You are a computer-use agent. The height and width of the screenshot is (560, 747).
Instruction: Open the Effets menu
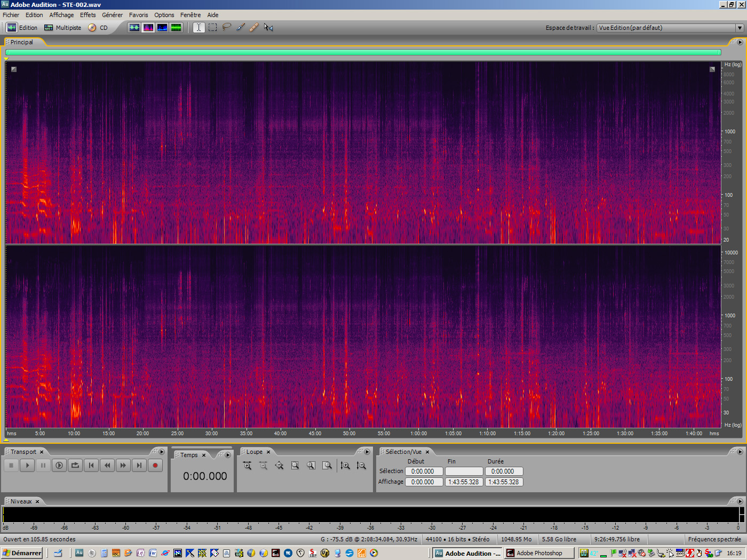tap(88, 15)
